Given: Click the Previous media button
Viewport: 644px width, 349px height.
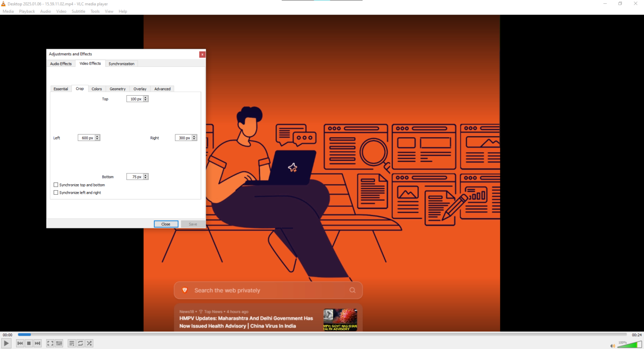Looking at the screenshot, I should tap(20, 343).
